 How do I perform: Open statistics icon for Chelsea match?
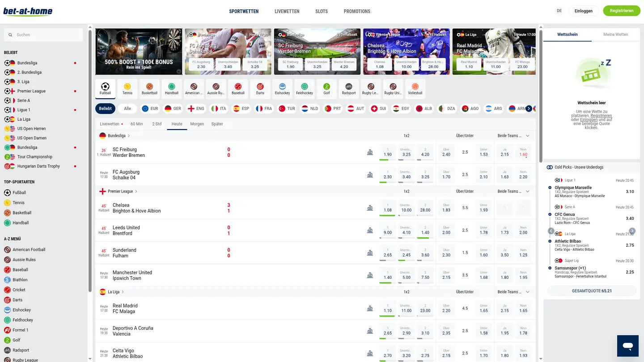point(370,208)
